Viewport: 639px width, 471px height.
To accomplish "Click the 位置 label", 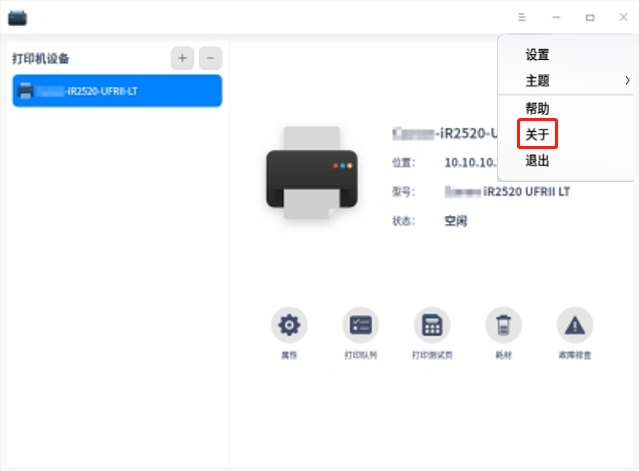I will (x=403, y=163).
